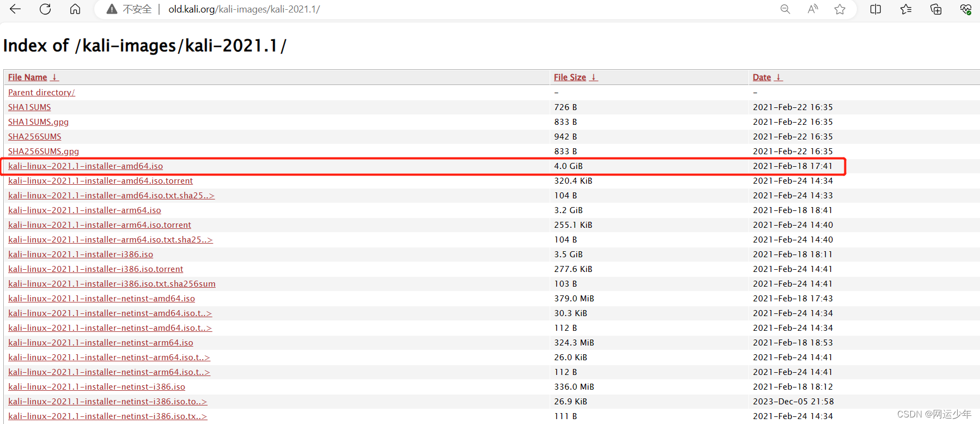
Task: Open the netinst-i386.iso.to.. link
Action: 107,402
